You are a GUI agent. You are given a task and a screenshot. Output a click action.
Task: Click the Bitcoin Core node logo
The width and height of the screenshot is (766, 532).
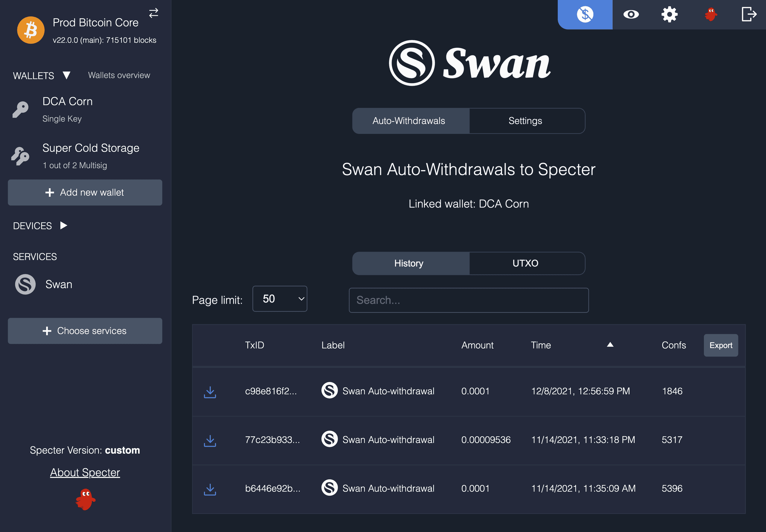[x=30, y=30]
